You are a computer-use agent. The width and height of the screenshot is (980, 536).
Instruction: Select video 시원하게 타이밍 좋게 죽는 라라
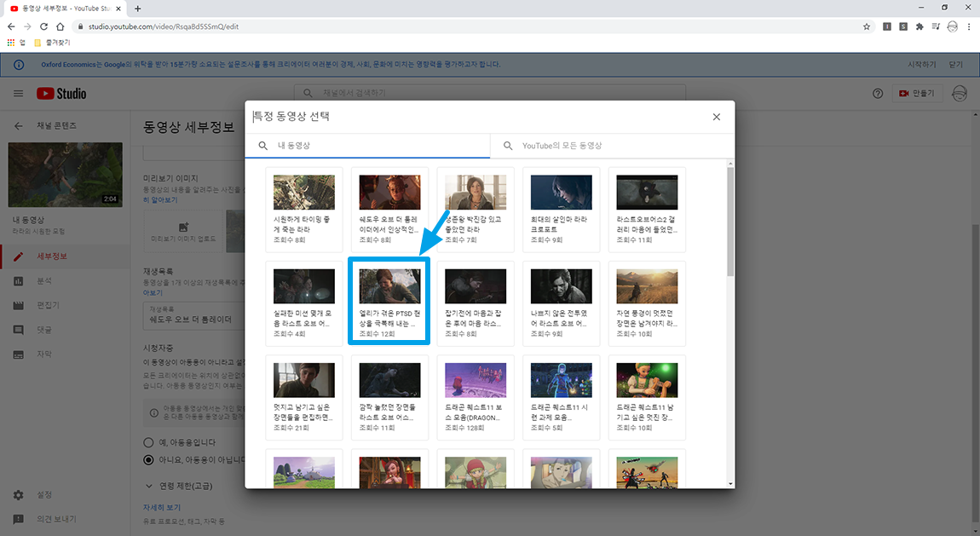[x=303, y=210]
